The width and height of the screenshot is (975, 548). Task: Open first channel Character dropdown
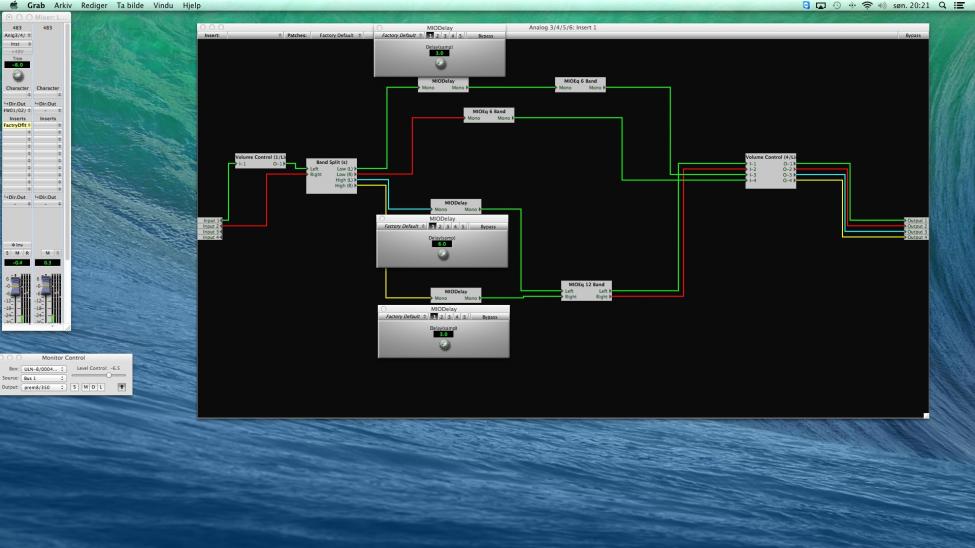pyautogui.click(x=17, y=95)
